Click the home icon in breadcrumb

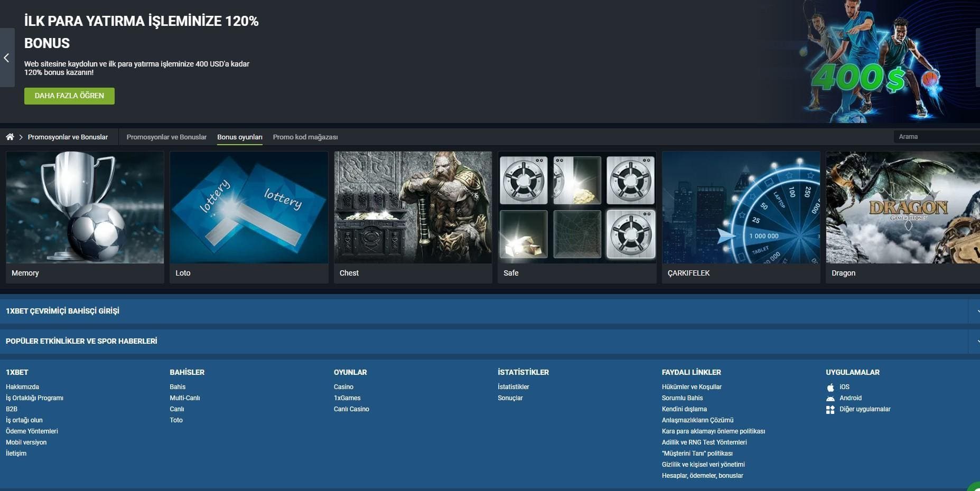coord(10,137)
